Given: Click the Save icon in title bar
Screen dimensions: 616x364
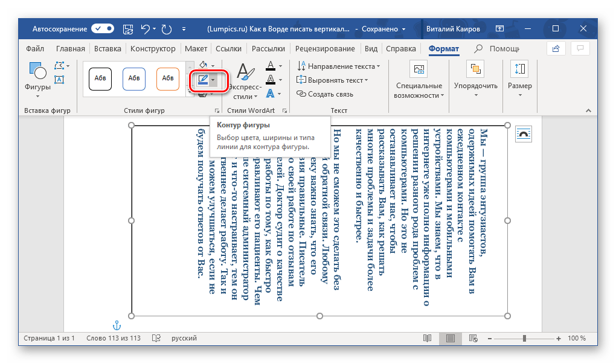Looking at the screenshot, I should [127, 28].
